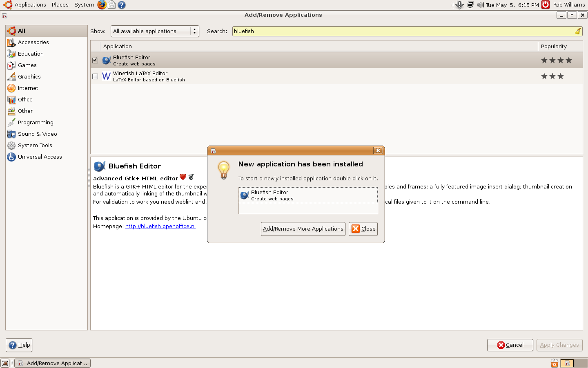
Task: Click the Help button
Action: (x=19, y=345)
